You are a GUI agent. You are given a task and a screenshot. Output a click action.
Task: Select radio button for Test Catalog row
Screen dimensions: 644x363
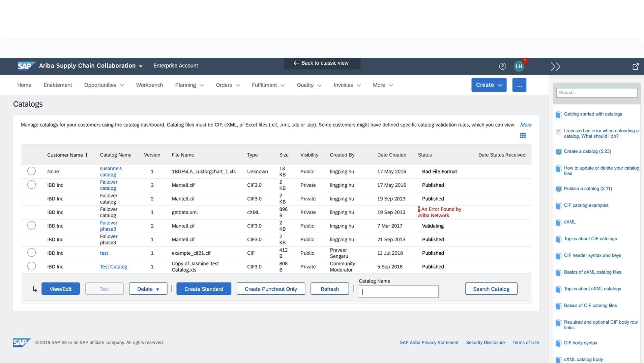click(31, 266)
